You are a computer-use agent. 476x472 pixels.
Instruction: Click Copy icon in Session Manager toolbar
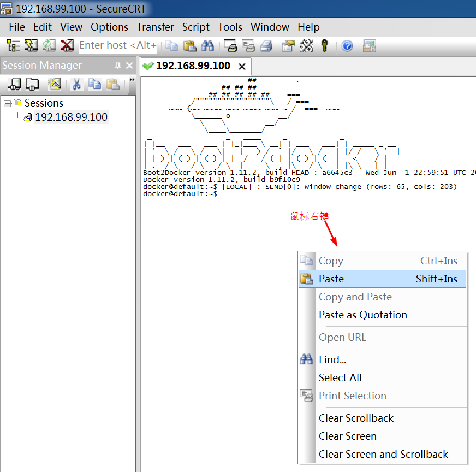coord(95,85)
